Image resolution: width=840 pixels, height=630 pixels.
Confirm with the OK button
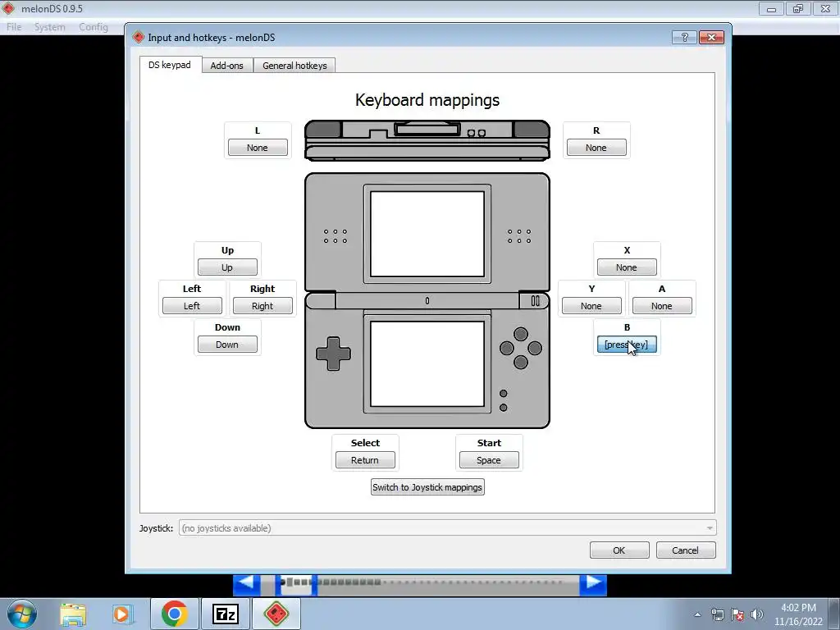pos(619,550)
